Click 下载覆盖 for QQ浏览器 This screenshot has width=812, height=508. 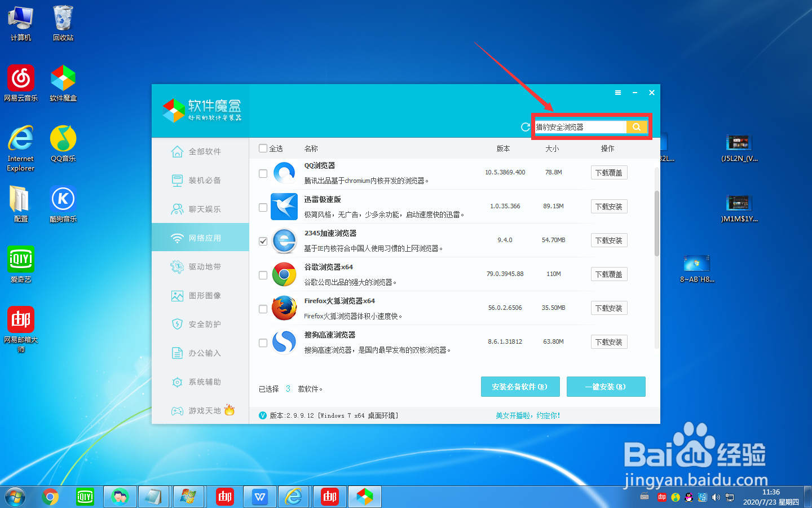pos(609,173)
